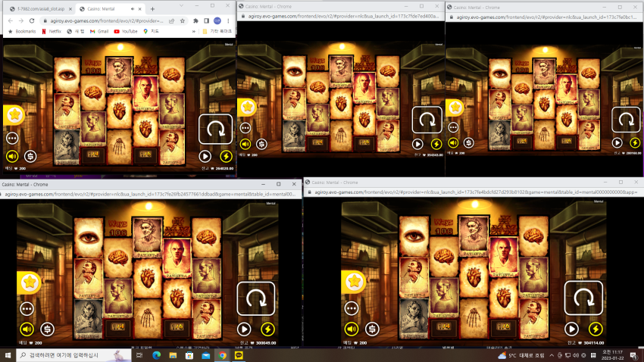Screen dimensions: 644x362
Task: Close the f-7982.com tab
Action: click(70, 8)
